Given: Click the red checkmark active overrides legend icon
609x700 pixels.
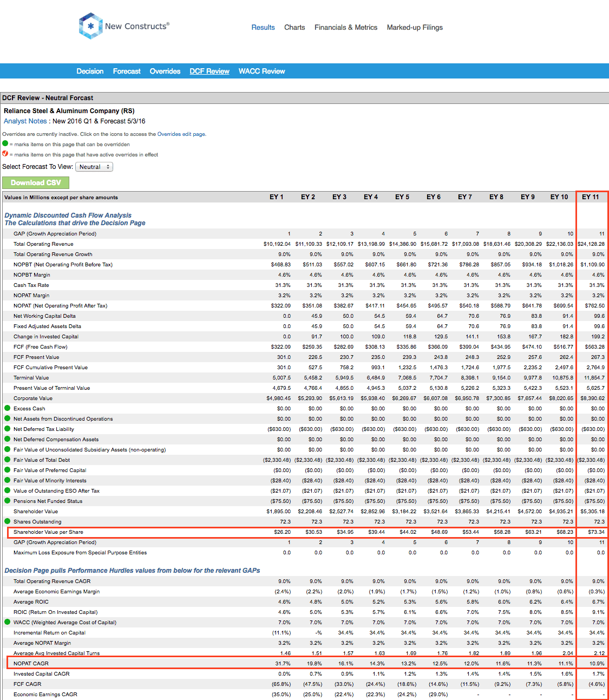Looking at the screenshot, I should [x=5, y=154].
